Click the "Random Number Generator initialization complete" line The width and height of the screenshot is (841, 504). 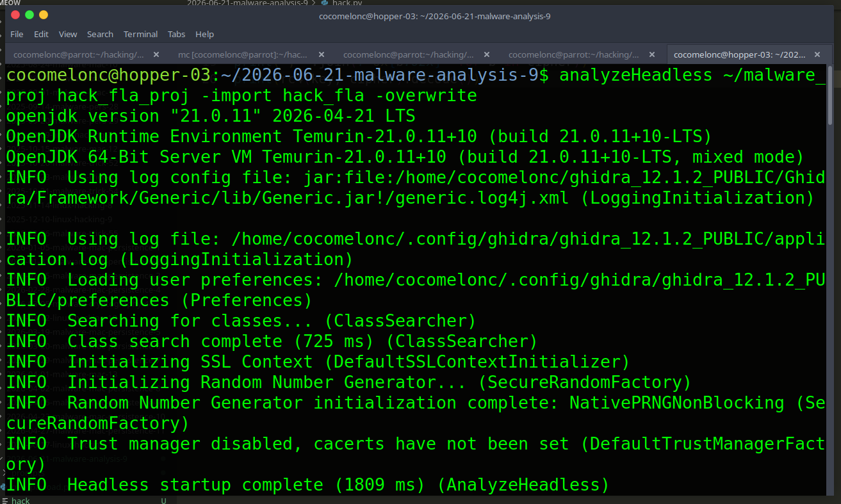[415, 413]
